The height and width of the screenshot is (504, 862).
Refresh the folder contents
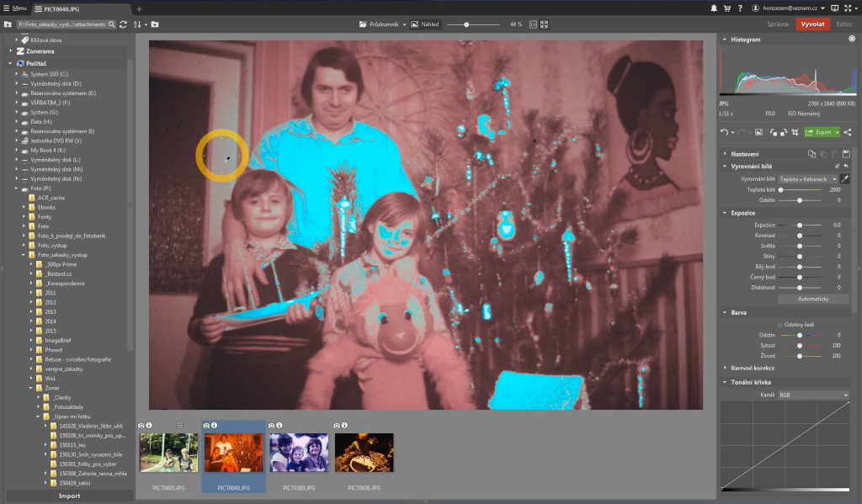click(x=123, y=24)
